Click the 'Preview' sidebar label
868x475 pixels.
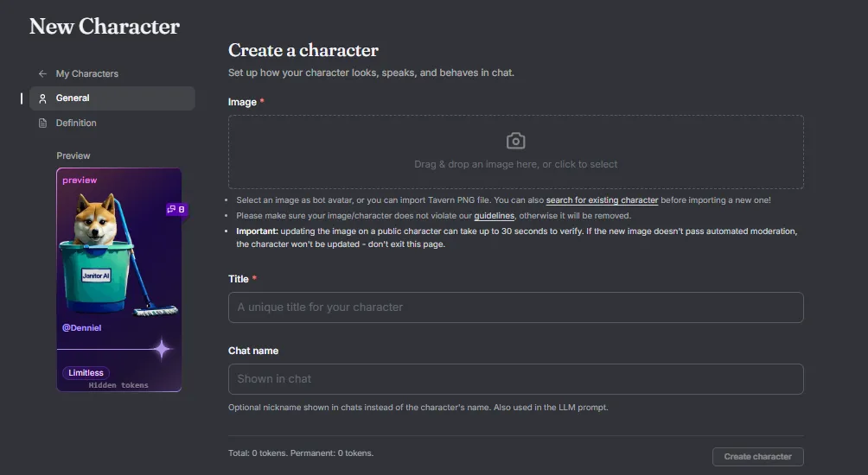(73, 156)
